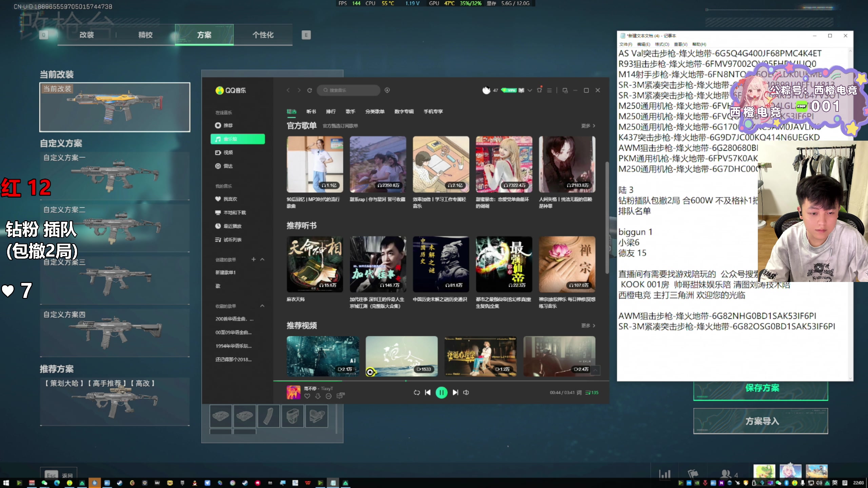
Task: Select 自定义方案一 weapon preset
Action: point(115,176)
